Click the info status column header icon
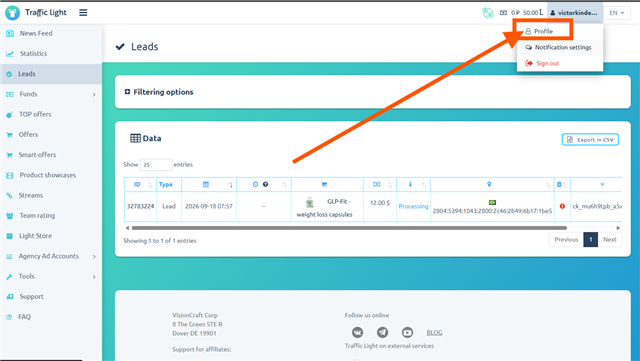640x361 pixels. 410,184
